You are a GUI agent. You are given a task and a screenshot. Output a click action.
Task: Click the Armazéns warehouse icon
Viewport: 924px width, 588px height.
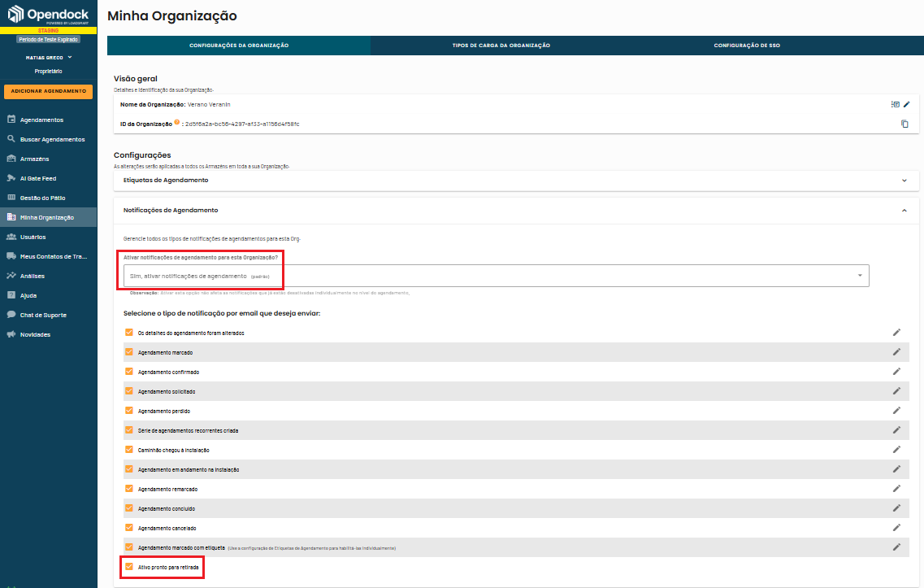coord(11,158)
